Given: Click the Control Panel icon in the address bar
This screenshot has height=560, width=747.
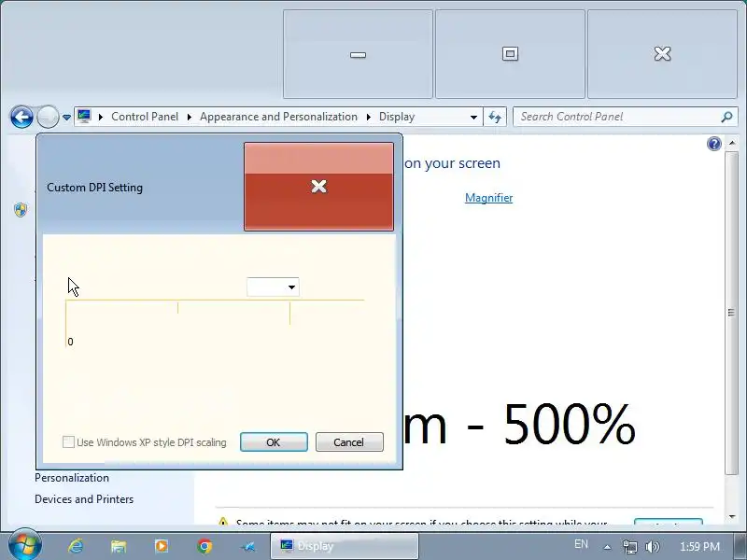Looking at the screenshot, I should 84,116.
